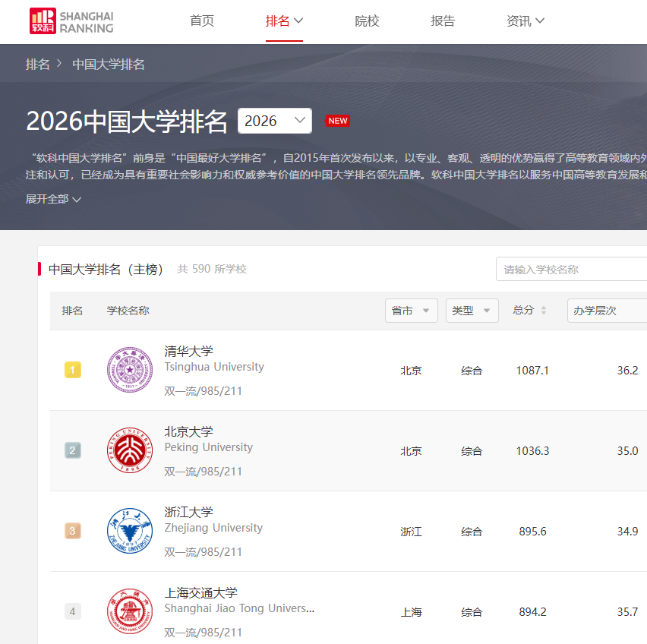Viewport: 647px width, 644px height.
Task: Click 双一流/985/211 tag under 清华大学
Action: (x=203, y=390)
